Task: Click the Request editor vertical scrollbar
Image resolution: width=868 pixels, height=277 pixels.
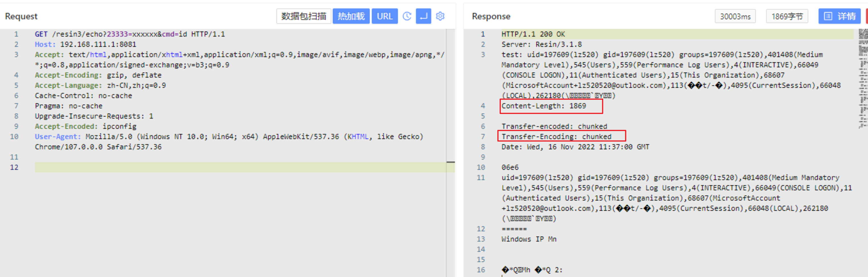Action: [451, 153]
